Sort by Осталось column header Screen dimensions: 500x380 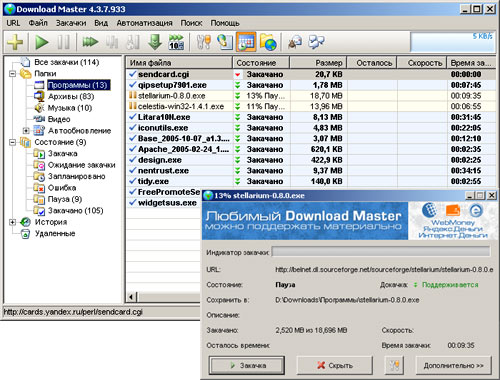click(372, 62)
